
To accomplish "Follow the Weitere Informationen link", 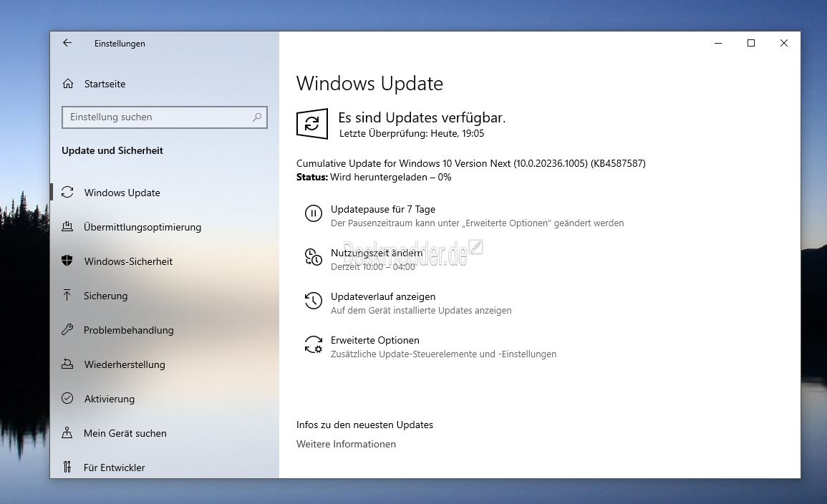I will pos(346,445).
